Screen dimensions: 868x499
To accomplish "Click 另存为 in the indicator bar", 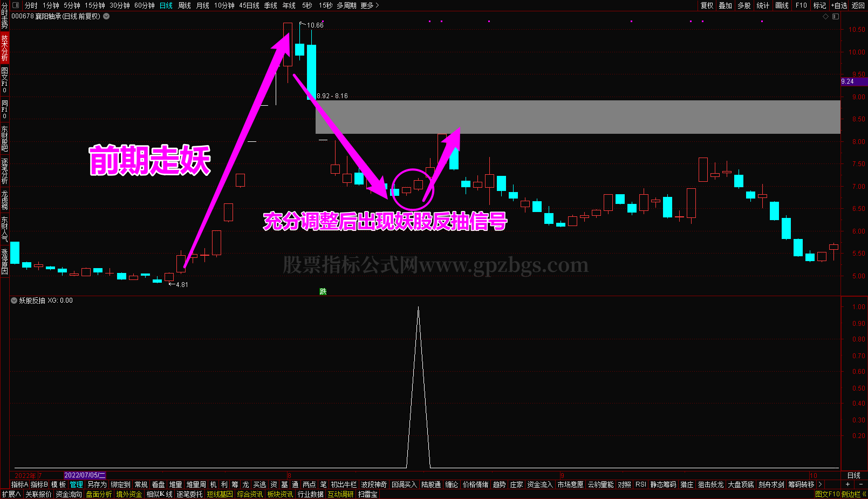I will pyautogui.click(x=97, y=484).
